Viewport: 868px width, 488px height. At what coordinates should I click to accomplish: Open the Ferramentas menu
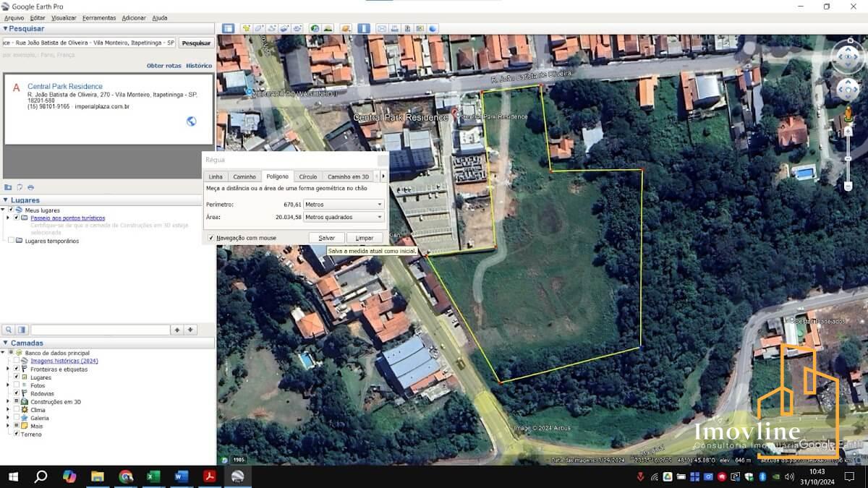pyautogui.click(x=98, y=17)
